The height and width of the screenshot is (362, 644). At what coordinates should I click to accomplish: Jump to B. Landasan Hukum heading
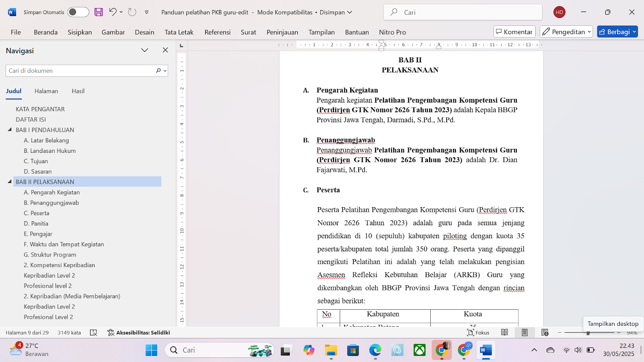tap(50, 151)
